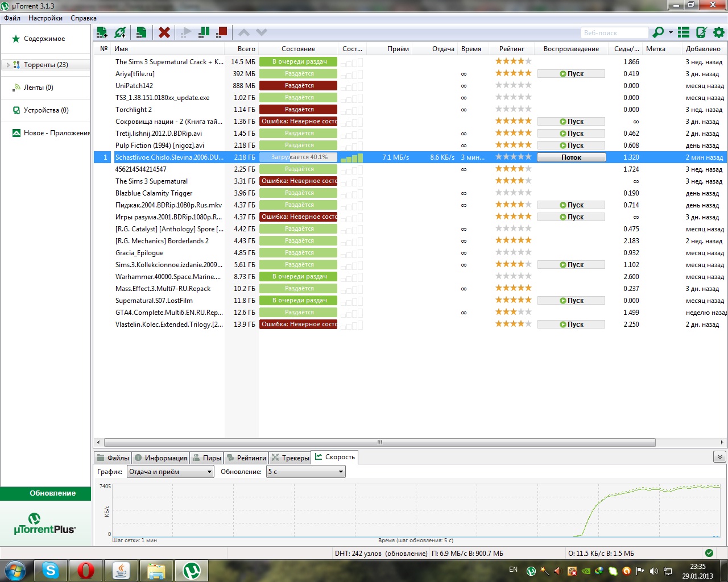Click Пуск for Ariya[tfile.ru]

pyautogui.click(x=571, y=74)
